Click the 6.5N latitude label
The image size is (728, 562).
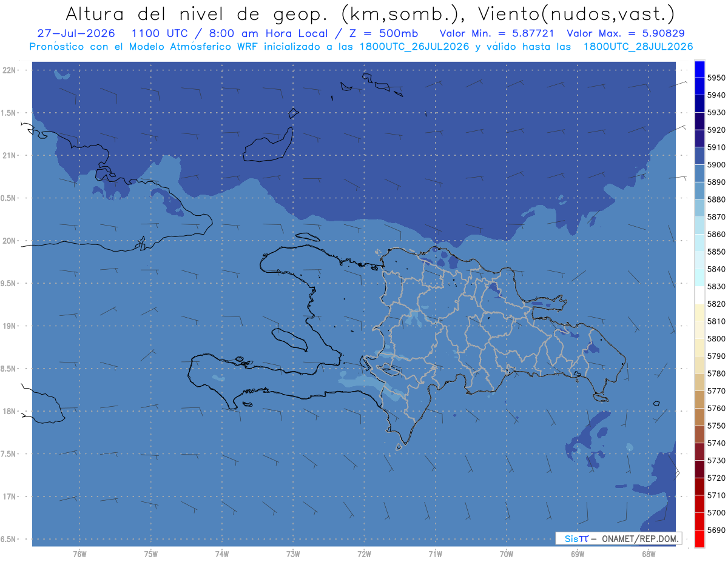coord(9,540)
